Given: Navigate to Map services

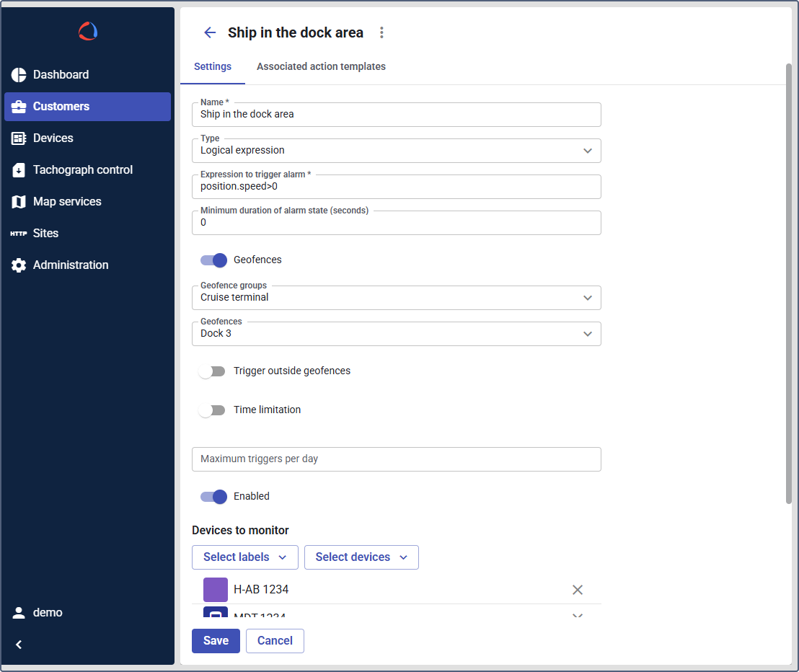Looking at the screenshot, I should pos(66,202).
